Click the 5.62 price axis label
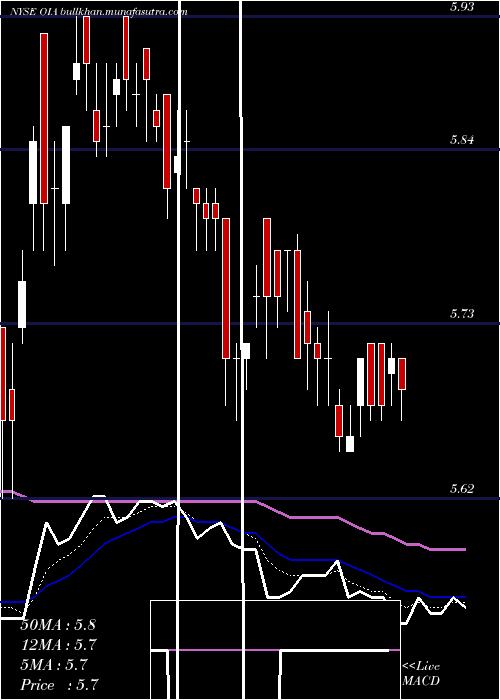500x700 pixels. pos(462,489)
